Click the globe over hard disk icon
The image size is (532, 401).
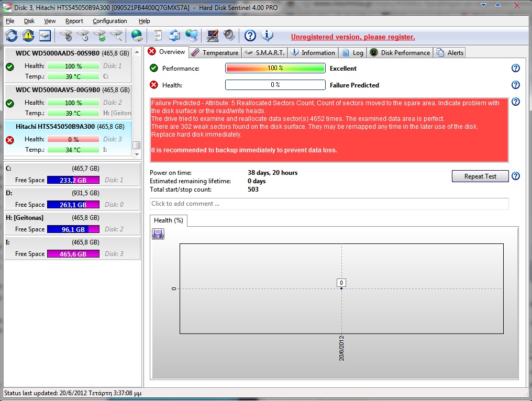pos(137,35)
